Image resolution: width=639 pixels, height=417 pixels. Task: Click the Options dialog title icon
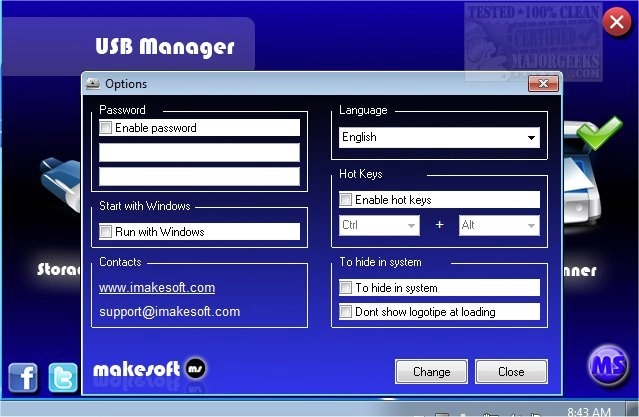pyautogui.click(x=93, y=84)
